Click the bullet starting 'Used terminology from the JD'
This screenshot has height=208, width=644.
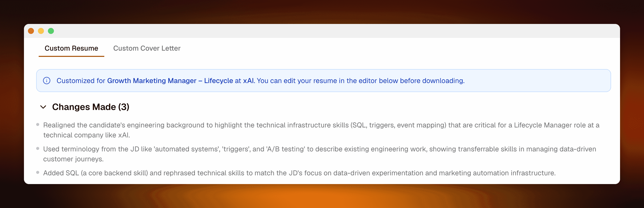319,154
